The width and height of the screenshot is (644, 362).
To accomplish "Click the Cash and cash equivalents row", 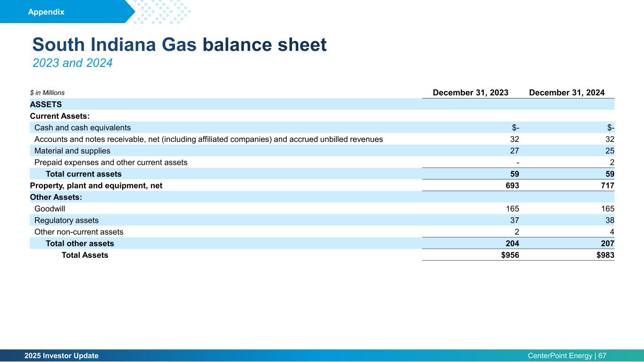I will pos(322,127).
